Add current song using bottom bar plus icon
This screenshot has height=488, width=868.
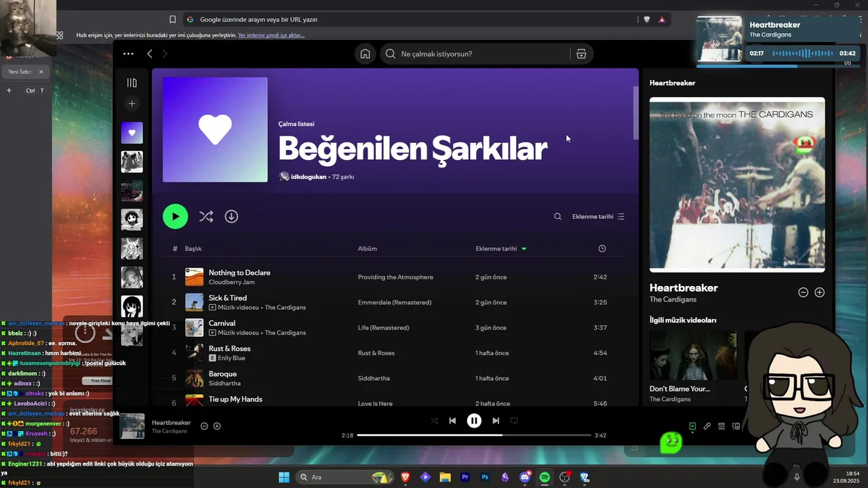click(x=217, y=426)
